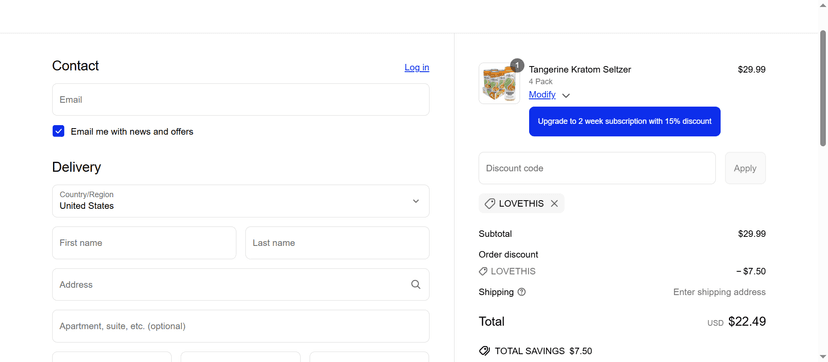Screen dimensions: 828x362
Task: Remove the LOVETHIS discount code tag
Action: pyautogui.click(x=554, y=204)
